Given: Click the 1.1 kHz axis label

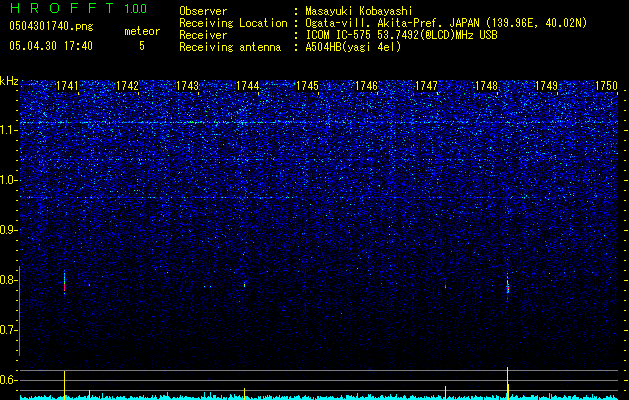Looking at the screenshot, I should coord(9,130).
